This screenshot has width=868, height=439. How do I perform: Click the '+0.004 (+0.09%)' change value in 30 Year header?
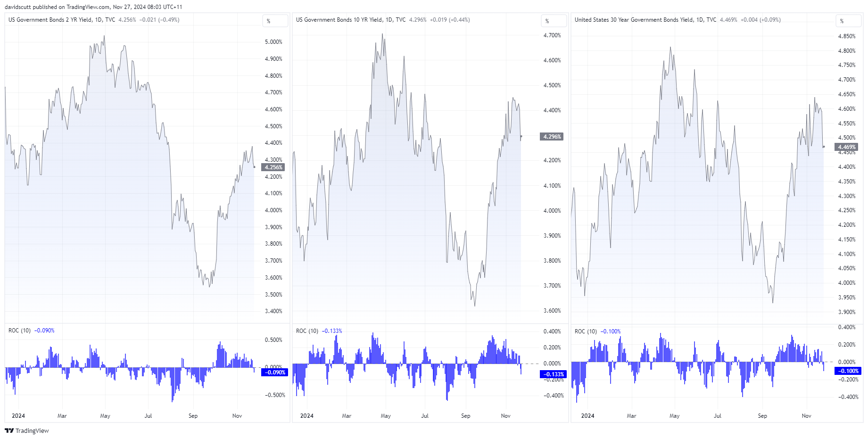coord(761,20)
